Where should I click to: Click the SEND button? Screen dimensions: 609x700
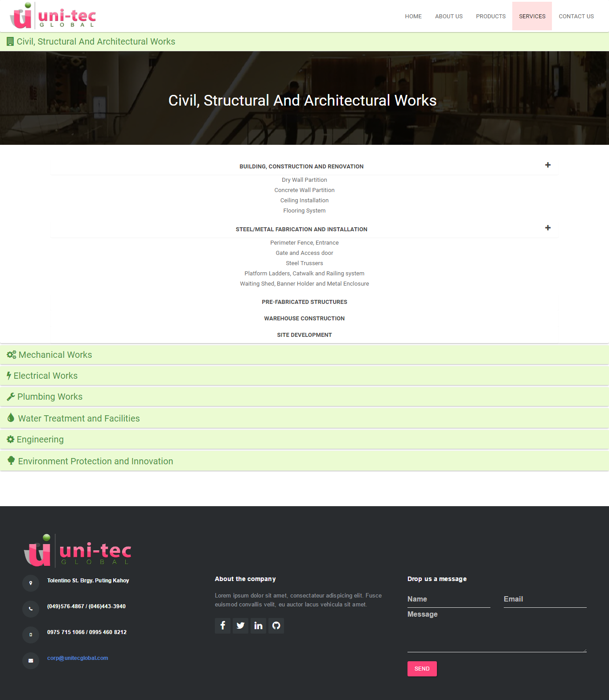pos(422,669)
